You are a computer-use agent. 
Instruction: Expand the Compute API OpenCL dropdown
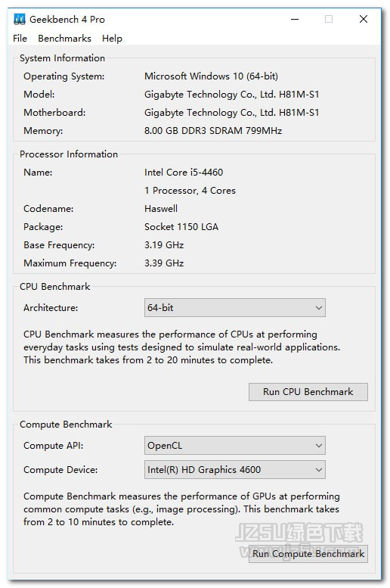point(235,446)
